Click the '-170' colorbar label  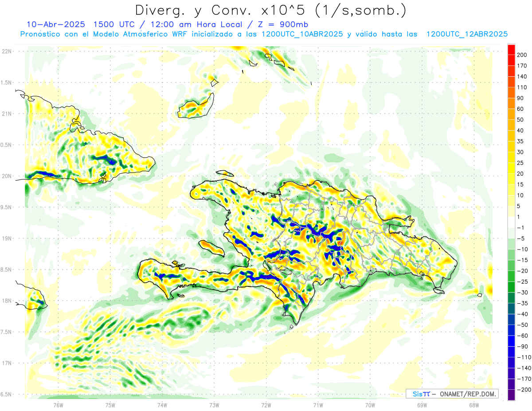click(524, 379)
